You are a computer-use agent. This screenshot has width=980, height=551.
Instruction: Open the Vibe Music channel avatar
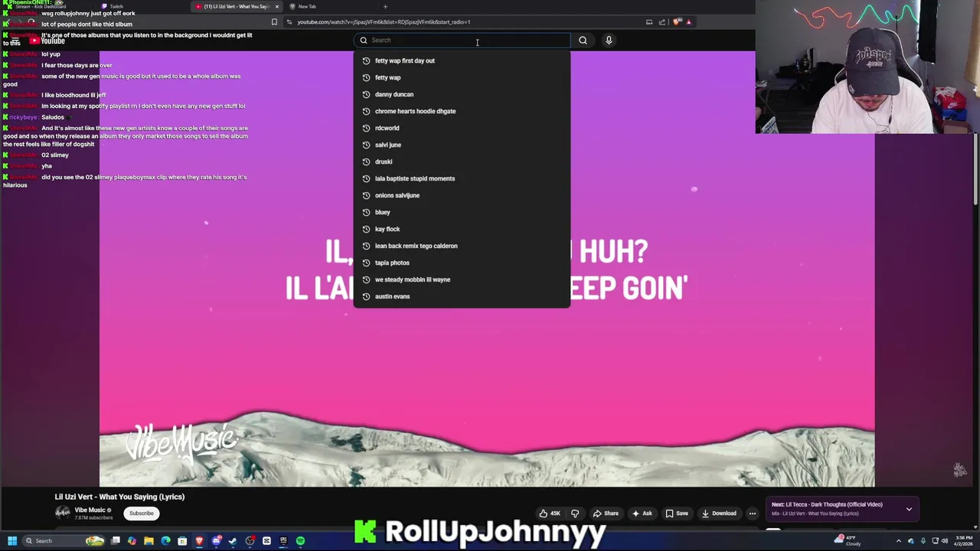pos(62,513)
